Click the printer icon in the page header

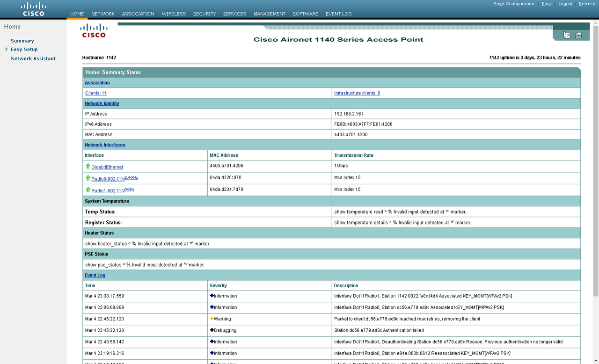point(578,35)
